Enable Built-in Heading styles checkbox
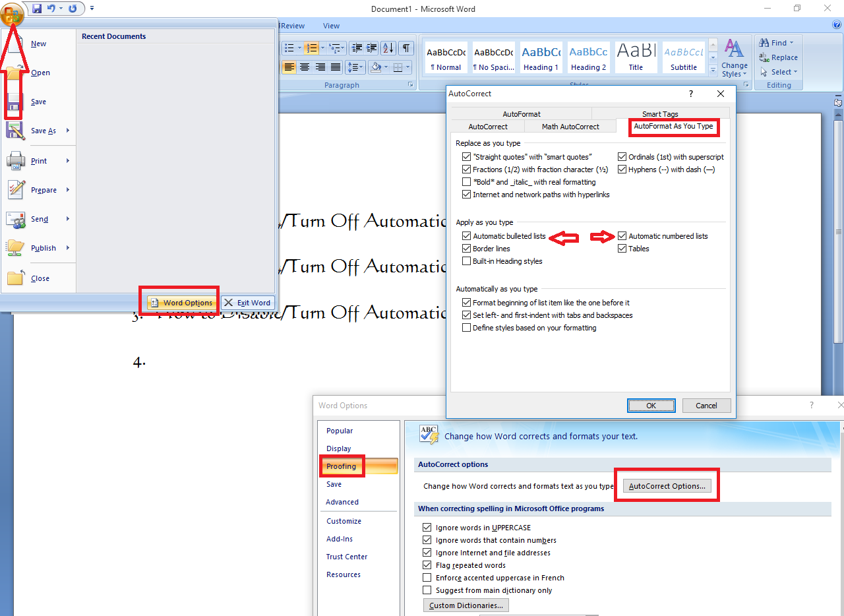844x616 pixels. click(x=467, y=261)
